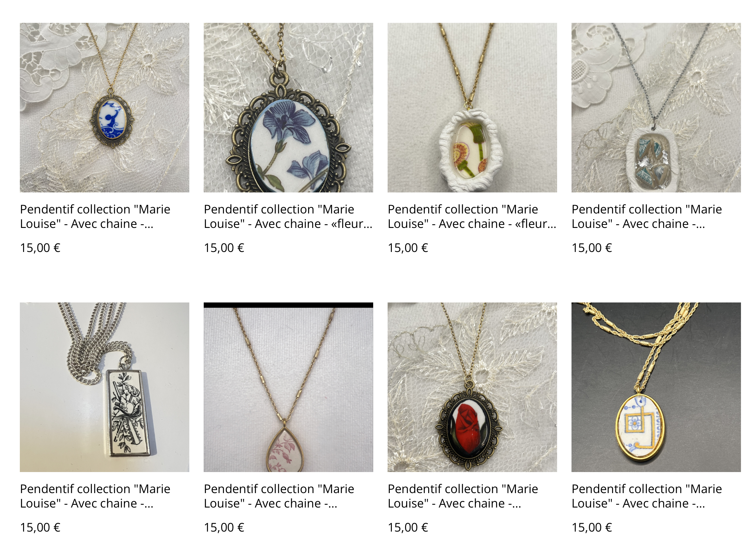Screen dimensions: 756x543
Task: Open the blue flower cameo pendant image
Action: click(288, 107)
